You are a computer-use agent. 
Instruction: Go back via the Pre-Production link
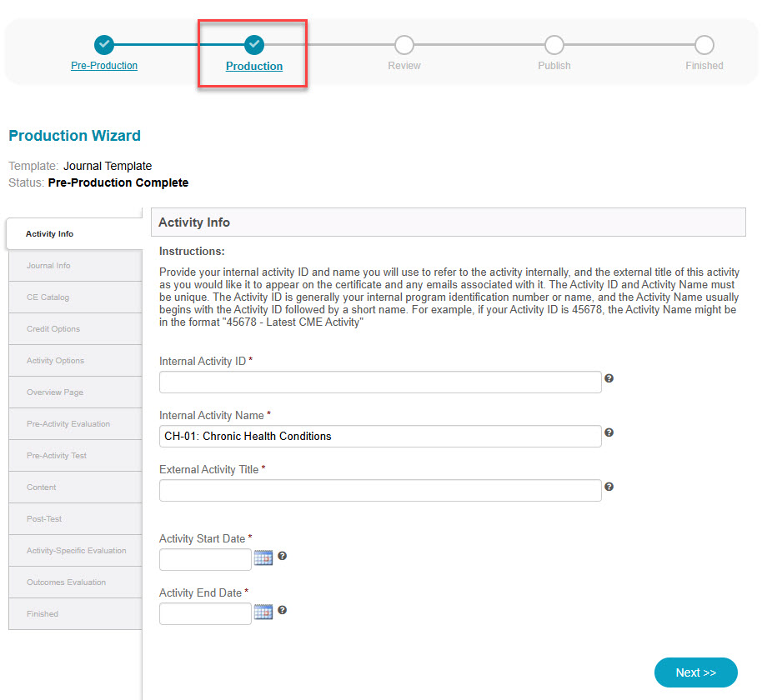pyautogui.click(x=103, y=64)
